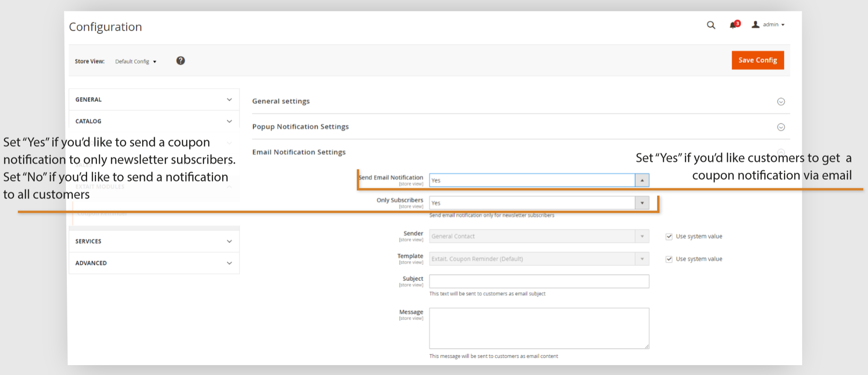This screenshot has width=868, height=375.
Task: Open the Only Subscribers dropdown
Action: 539,203
